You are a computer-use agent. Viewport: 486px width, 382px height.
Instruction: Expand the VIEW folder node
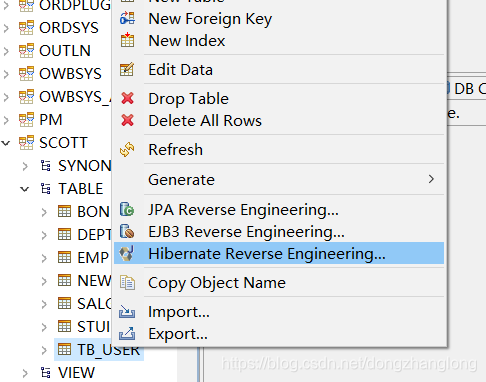[25, 373]
